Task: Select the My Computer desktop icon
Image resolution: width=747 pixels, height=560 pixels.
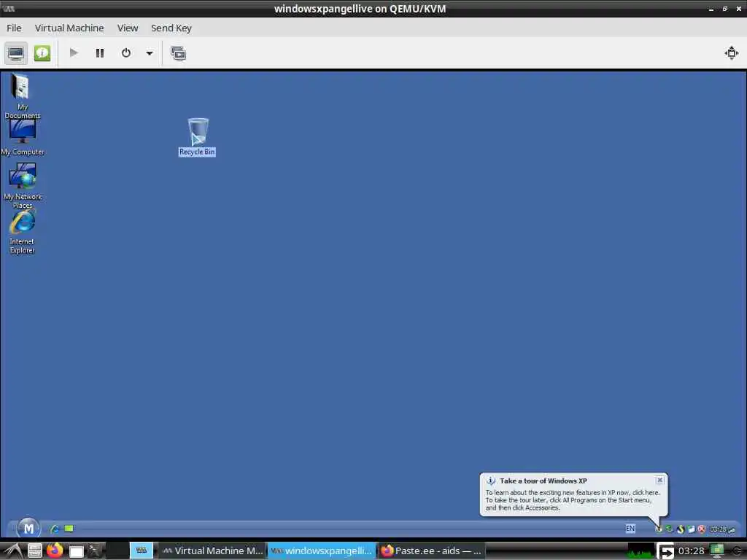Action: (22, 137)
